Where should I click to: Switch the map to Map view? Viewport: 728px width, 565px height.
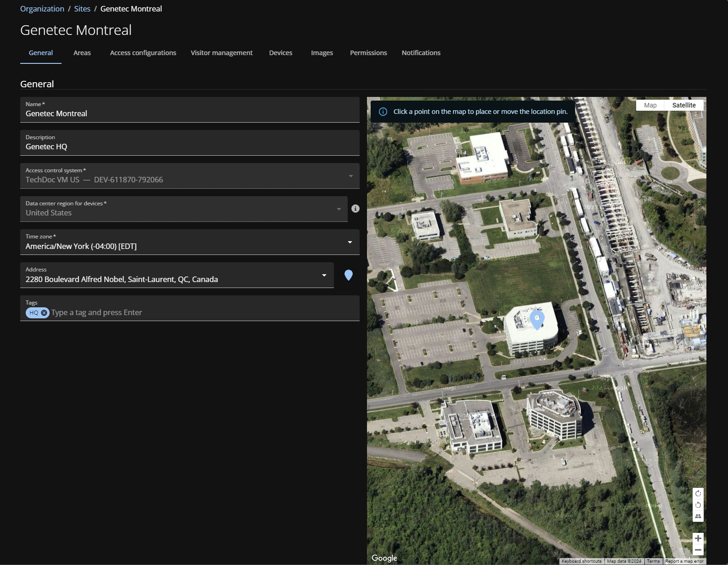(x=650, y=105)
